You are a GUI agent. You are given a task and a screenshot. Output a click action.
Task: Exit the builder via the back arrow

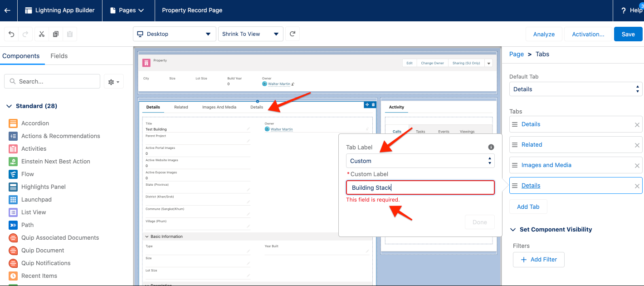click(7, 10)
